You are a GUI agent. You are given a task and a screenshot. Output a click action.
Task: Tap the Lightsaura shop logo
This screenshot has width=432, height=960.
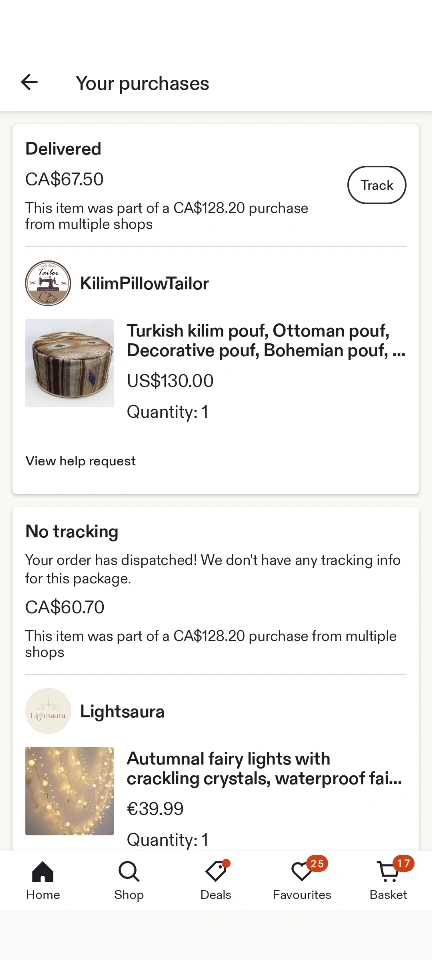[x=48, y=711]
